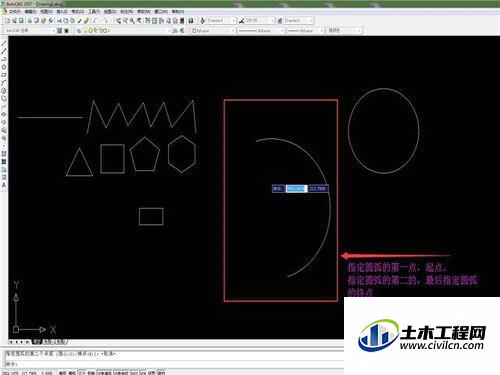Open the 修改(M) menu
500x375 pixels.
point(144,12)
